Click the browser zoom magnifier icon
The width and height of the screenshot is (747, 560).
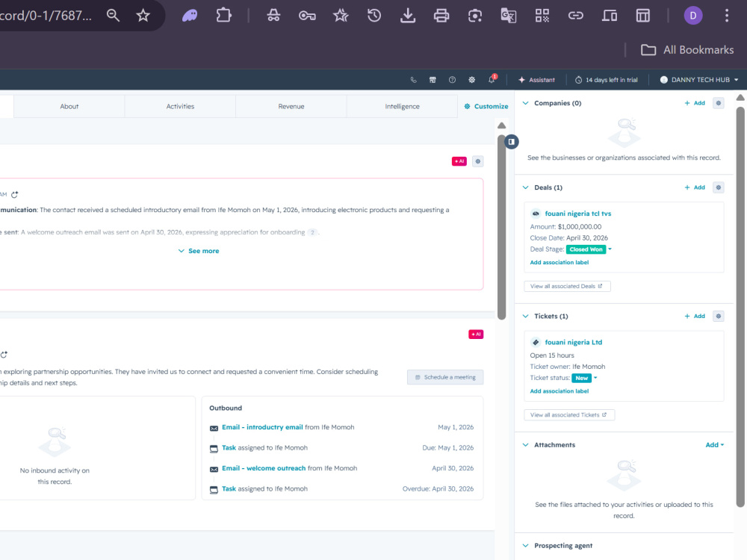tap(113, 15)
